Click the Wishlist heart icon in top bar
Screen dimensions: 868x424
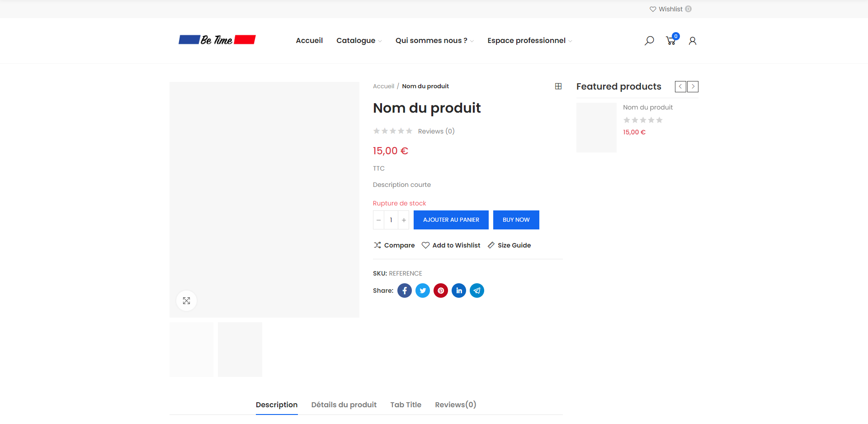click(653, 9)
